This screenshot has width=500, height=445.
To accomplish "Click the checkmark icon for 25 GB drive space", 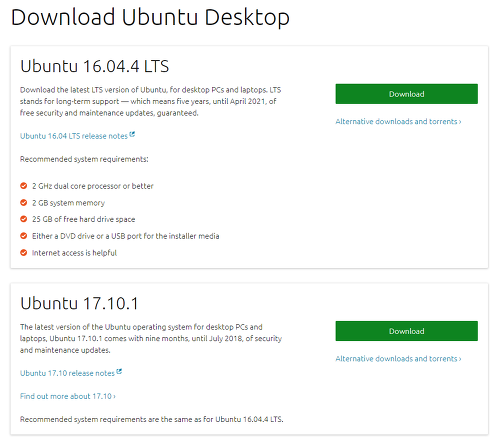I will click(24, 219).
